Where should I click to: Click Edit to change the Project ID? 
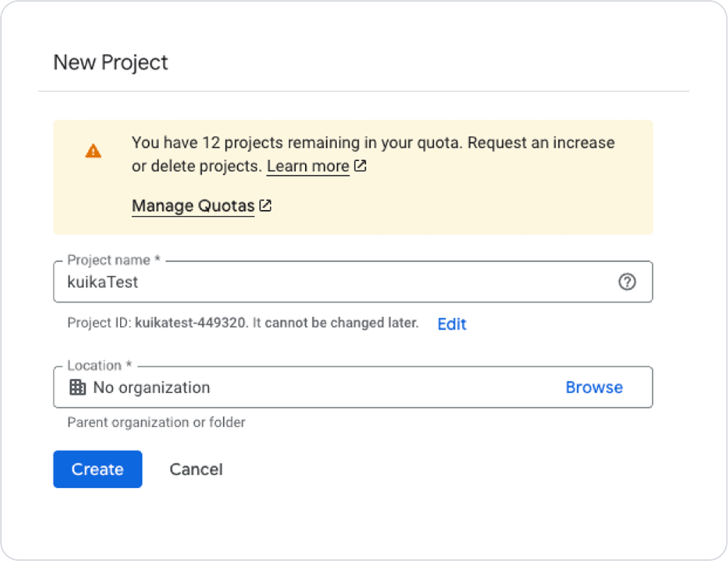coord(452,324)
